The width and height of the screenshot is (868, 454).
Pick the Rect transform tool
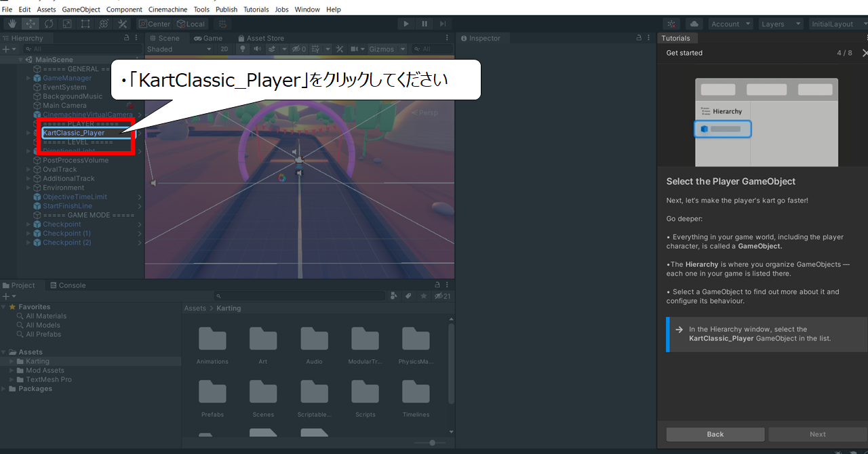tap(85, 24)
